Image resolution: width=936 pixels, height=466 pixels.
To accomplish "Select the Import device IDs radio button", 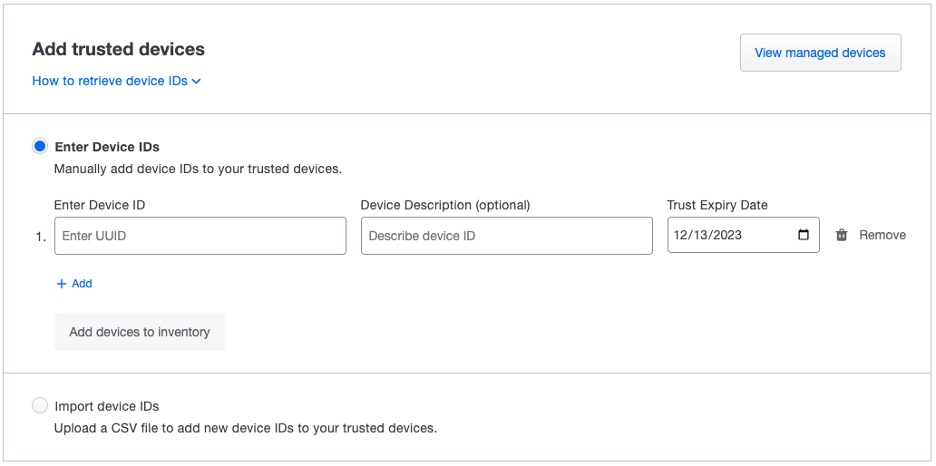I will pyautogui.click(x=40, y=406).
